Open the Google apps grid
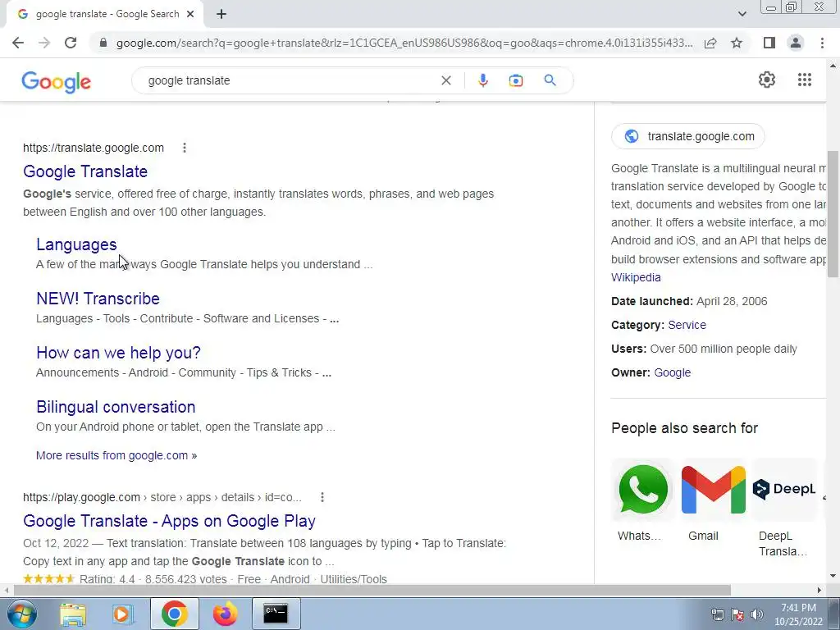 coord(804,80)
